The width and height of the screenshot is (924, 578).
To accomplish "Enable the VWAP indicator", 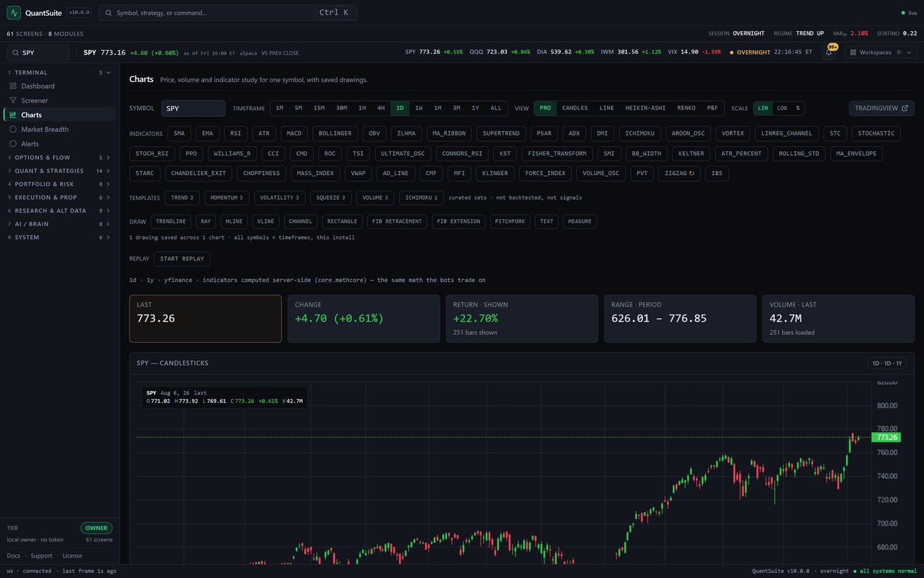I will tap(358, 173).
